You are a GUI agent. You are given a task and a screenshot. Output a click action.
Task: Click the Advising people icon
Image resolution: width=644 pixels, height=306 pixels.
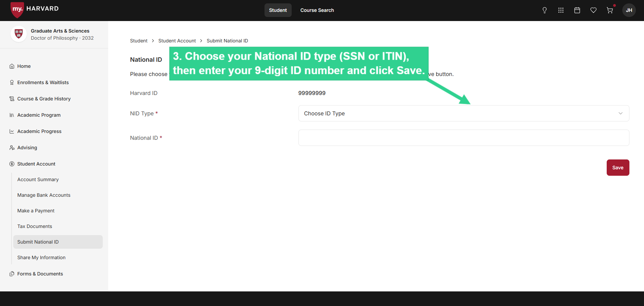coord(12,148)
